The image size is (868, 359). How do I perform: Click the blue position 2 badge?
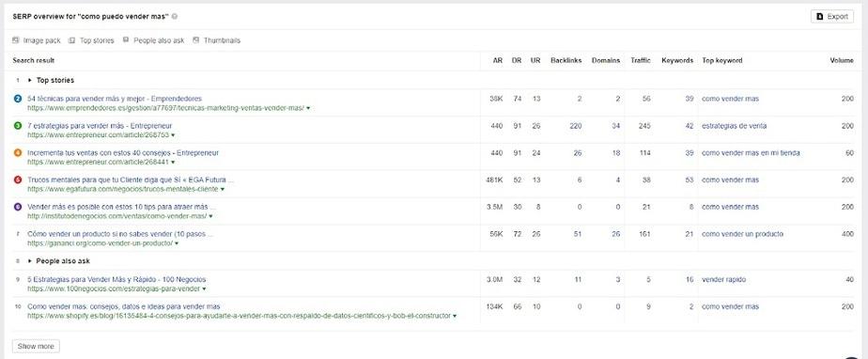click(x=18, y=99)
